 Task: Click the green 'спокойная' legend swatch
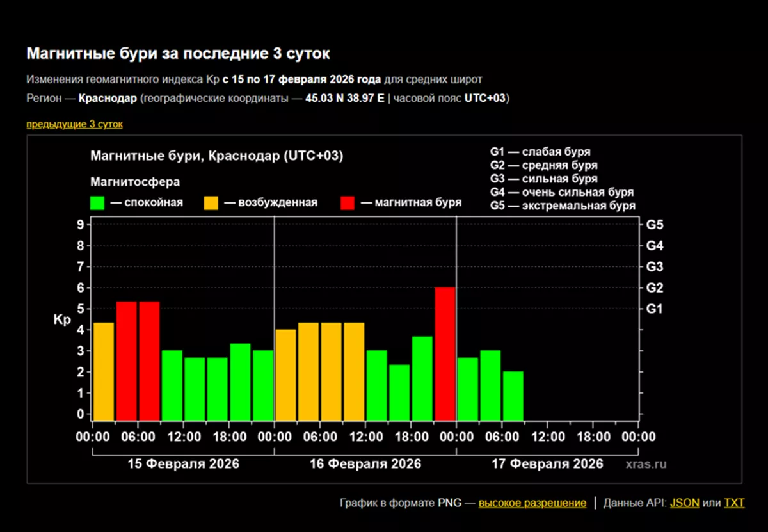click(x=98, y=203)
